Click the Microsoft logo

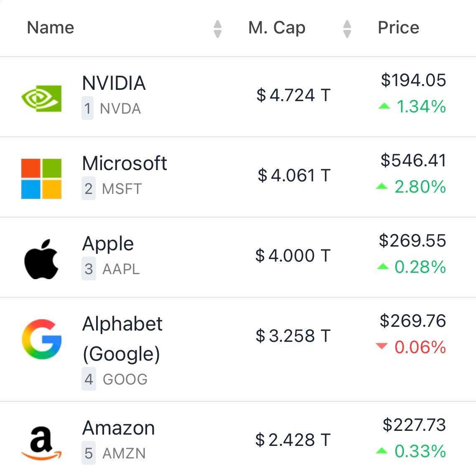click(41, 178)
